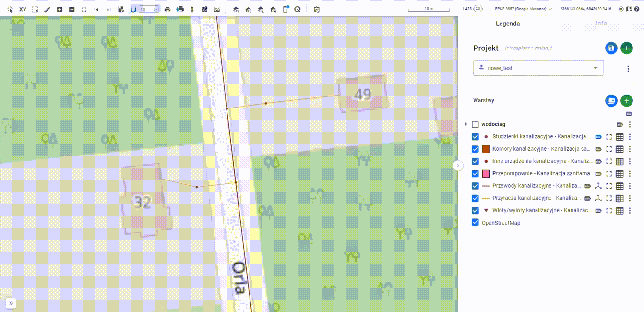Click the Komory kanalizacyjne brown color swatch

pos(486,149)
